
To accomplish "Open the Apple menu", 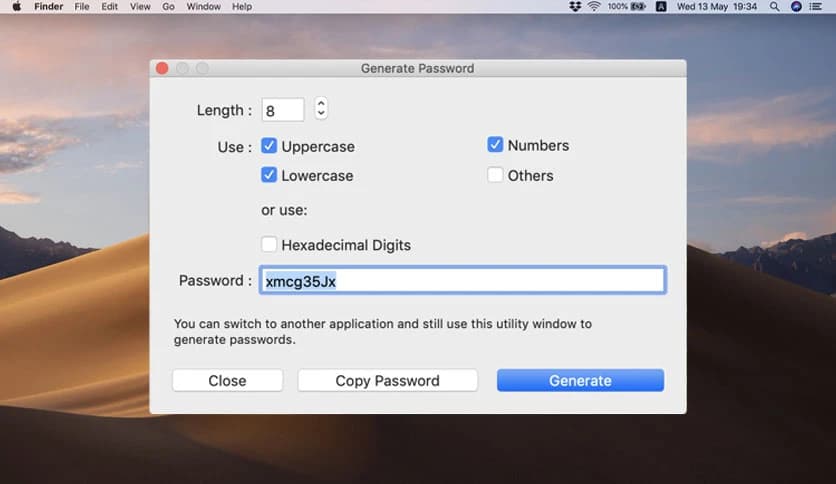I will 17,6.
